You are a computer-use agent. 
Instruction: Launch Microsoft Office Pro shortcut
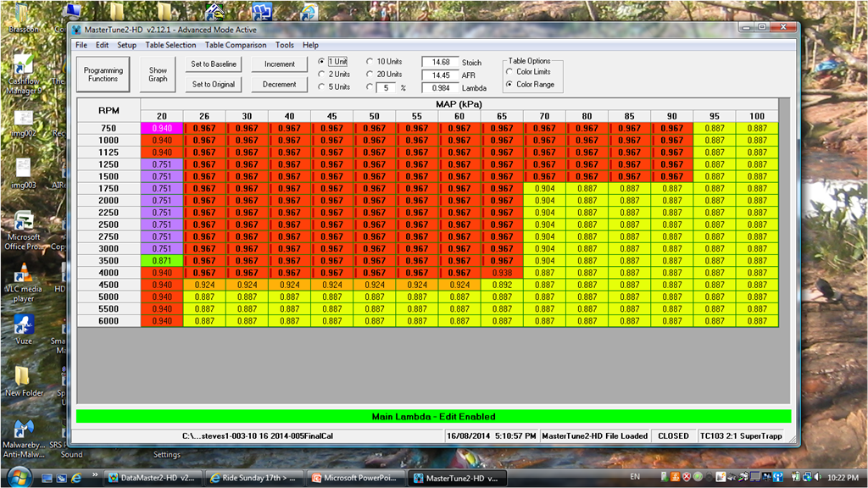coord(23,230)
